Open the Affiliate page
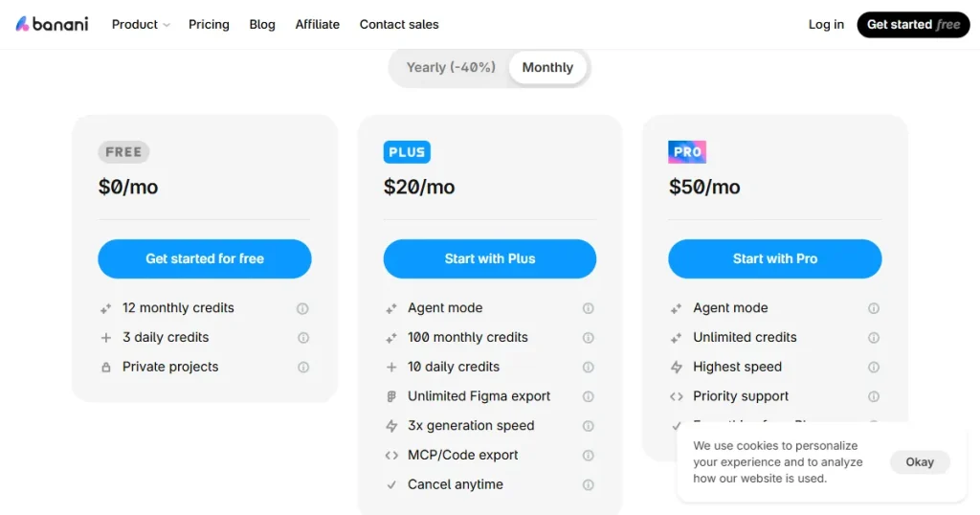Viewport: 980px width, 515px height. pyautogui.click(x=318, y=24)
